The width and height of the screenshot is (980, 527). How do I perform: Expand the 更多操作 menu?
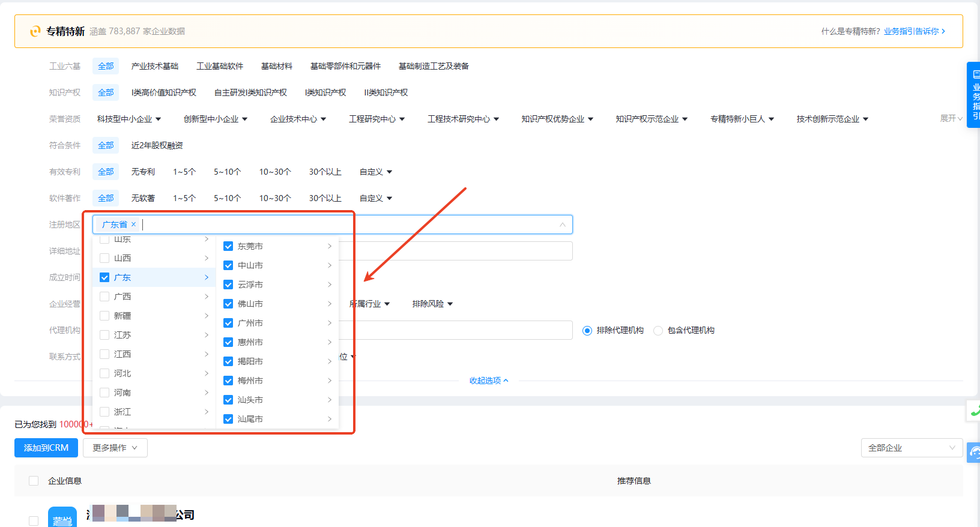tap(115, 448)
